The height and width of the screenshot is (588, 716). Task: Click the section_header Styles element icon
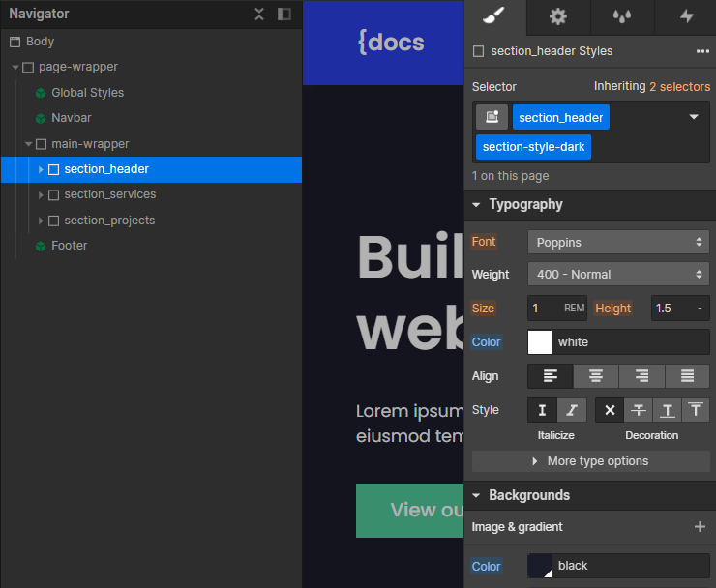pos(479,51)
